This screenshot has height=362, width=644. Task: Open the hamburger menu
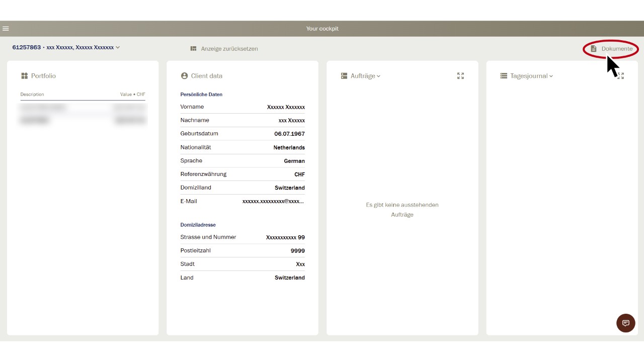click(6, 29)
